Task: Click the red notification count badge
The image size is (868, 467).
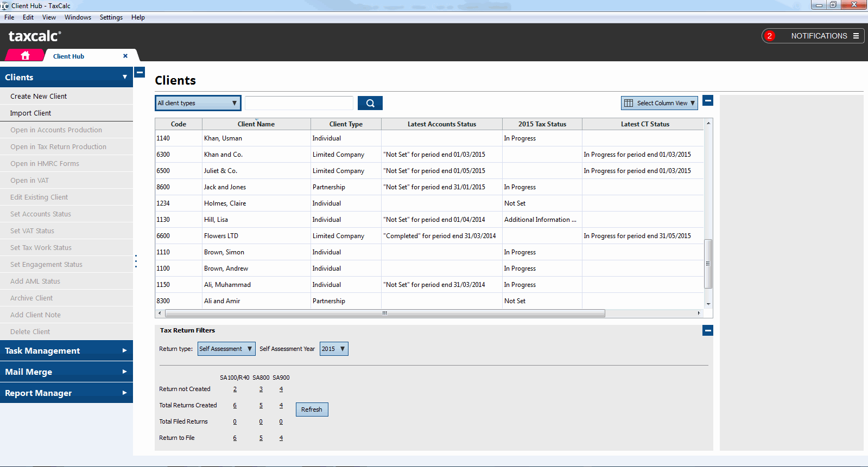Action: 769,36
